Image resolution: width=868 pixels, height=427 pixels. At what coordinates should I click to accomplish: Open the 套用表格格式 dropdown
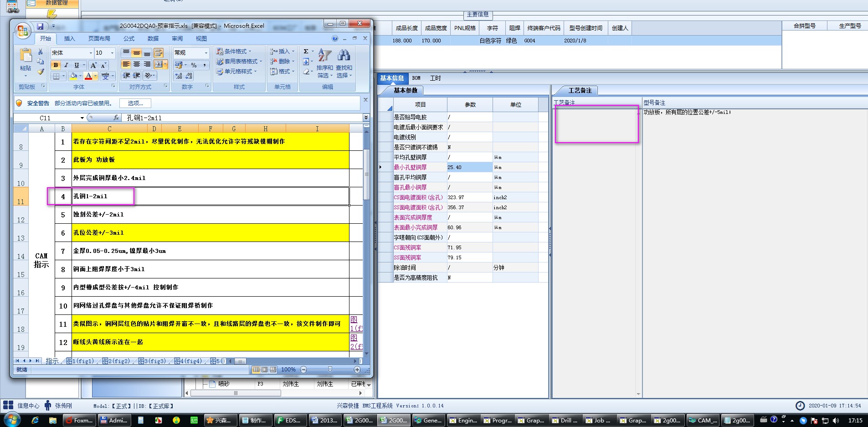239,62
